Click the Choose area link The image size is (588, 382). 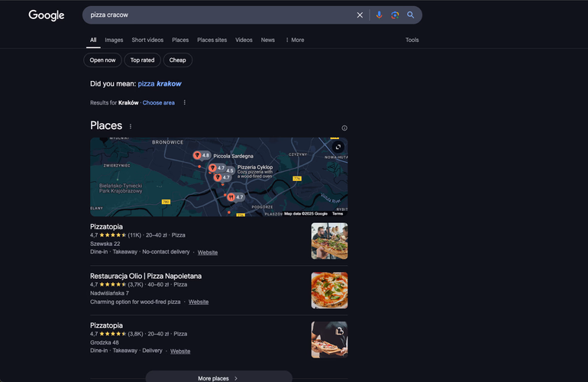pos(159,103)
